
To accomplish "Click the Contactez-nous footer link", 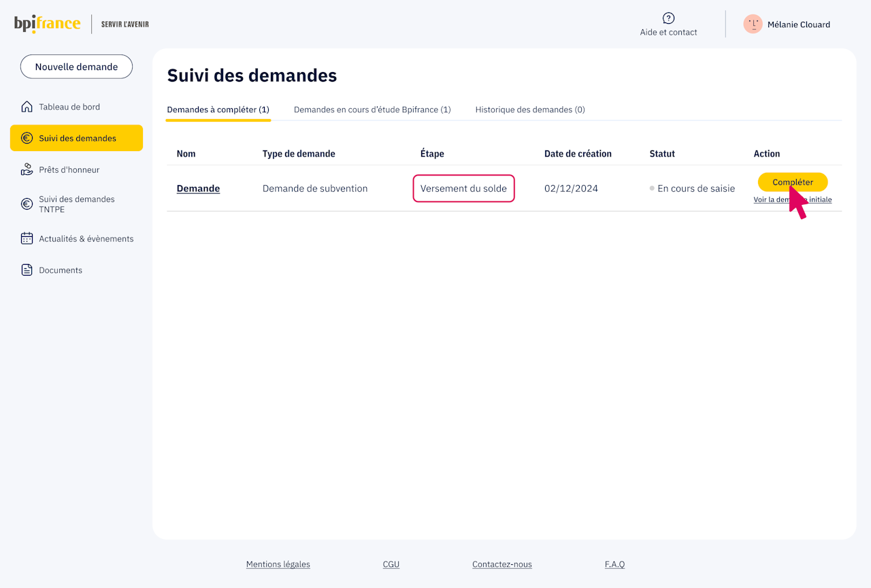I will coord(502,564).
